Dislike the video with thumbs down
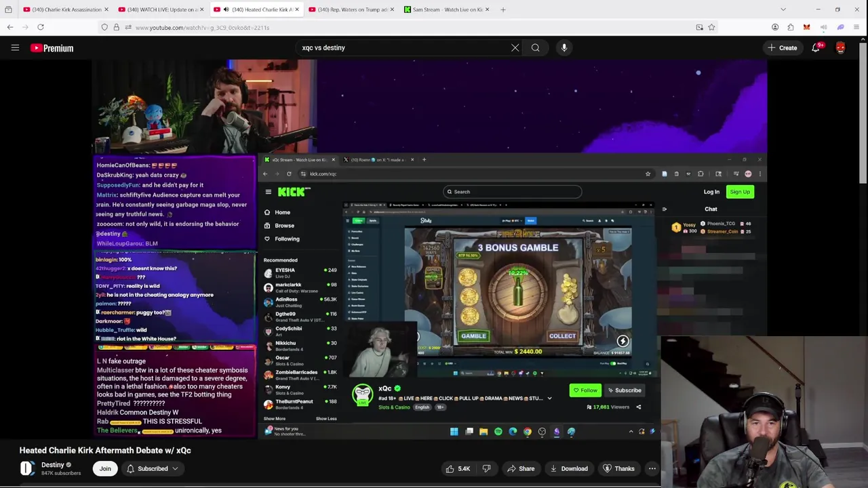Screen dimensions: 868x488 [486, 468]
